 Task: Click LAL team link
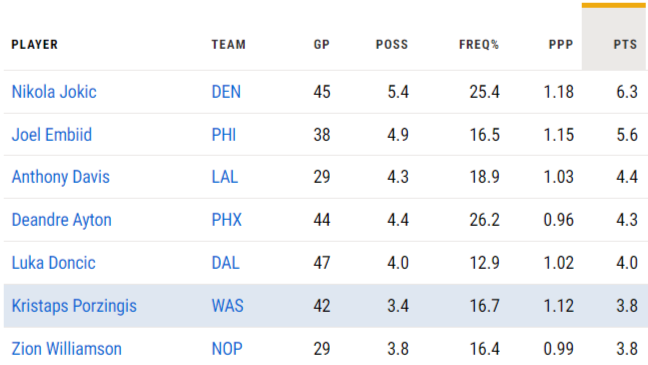pos(225,177)
